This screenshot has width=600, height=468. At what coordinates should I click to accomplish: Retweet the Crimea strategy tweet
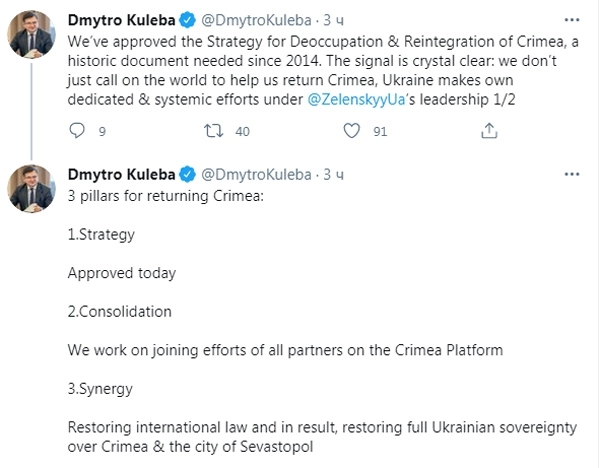coord(214,131)
